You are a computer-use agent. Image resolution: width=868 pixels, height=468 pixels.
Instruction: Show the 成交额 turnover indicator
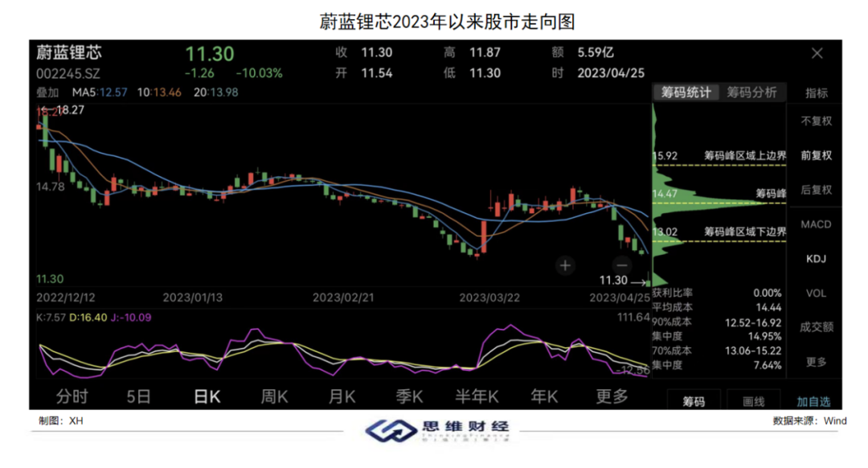point(817,327)
